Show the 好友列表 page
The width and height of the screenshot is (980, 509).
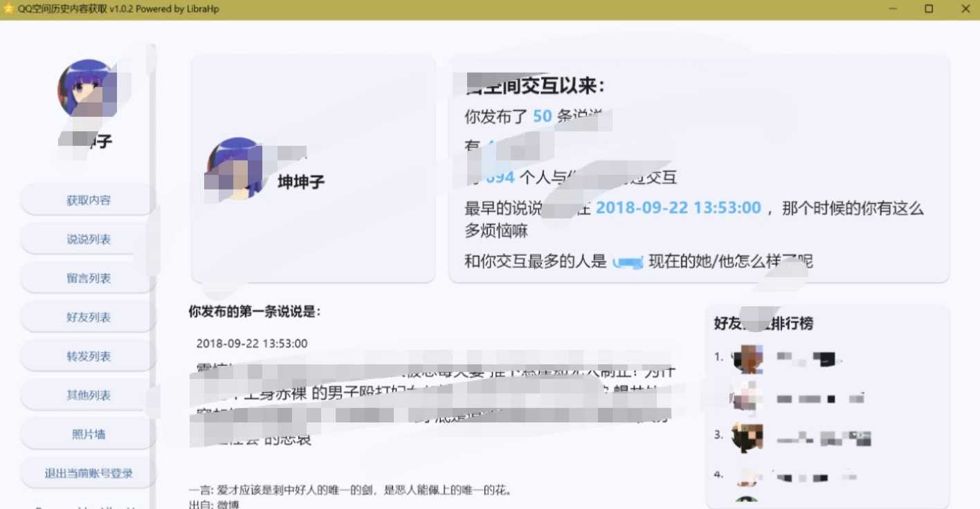(88, 317)
